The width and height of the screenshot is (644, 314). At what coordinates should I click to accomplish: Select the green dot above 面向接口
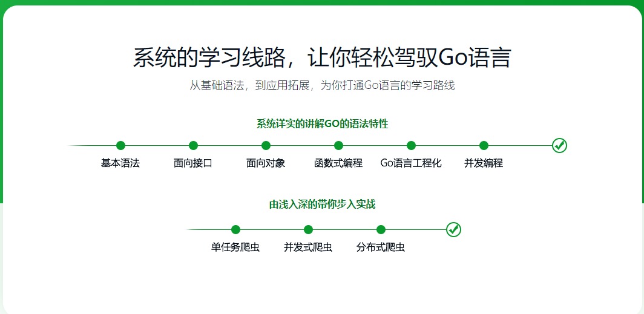(193, 145)
